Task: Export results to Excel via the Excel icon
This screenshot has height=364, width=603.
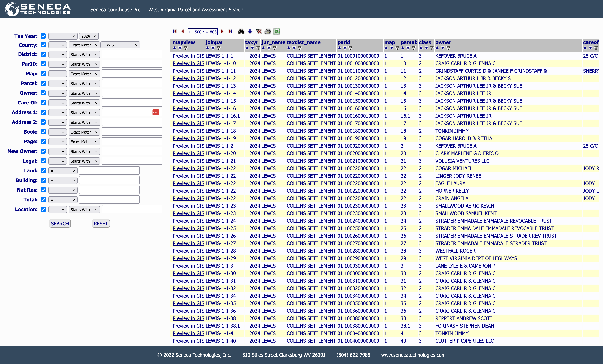Action: (276, 31)
